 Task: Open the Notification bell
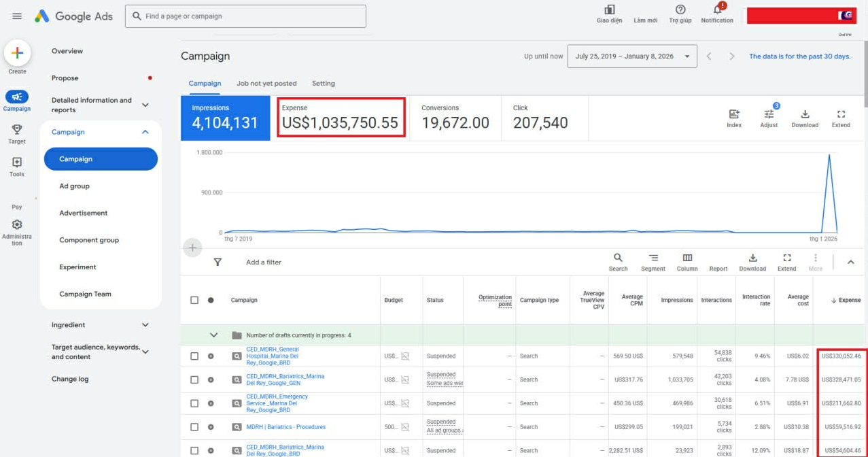pos(717,10)
